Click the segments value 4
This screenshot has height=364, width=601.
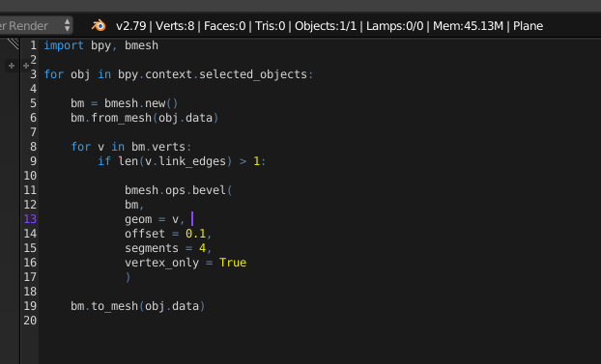pos(202,248)
